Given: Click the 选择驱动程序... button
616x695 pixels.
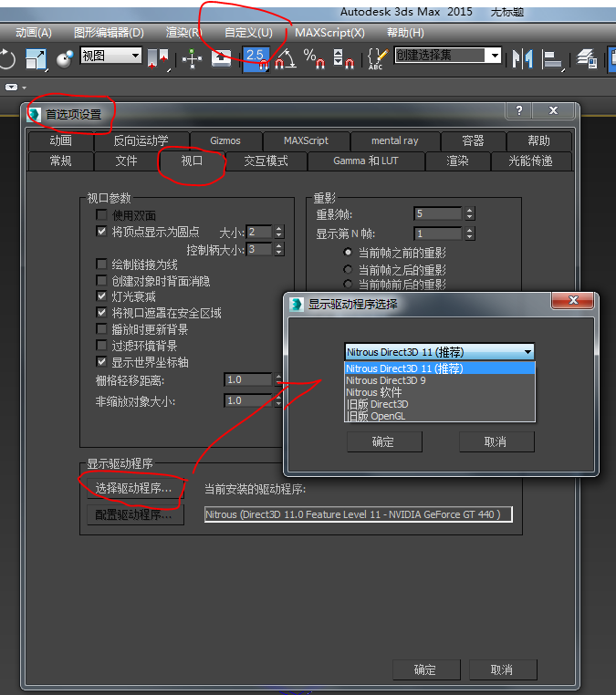Looking at the screenshot, I should 135,488.
